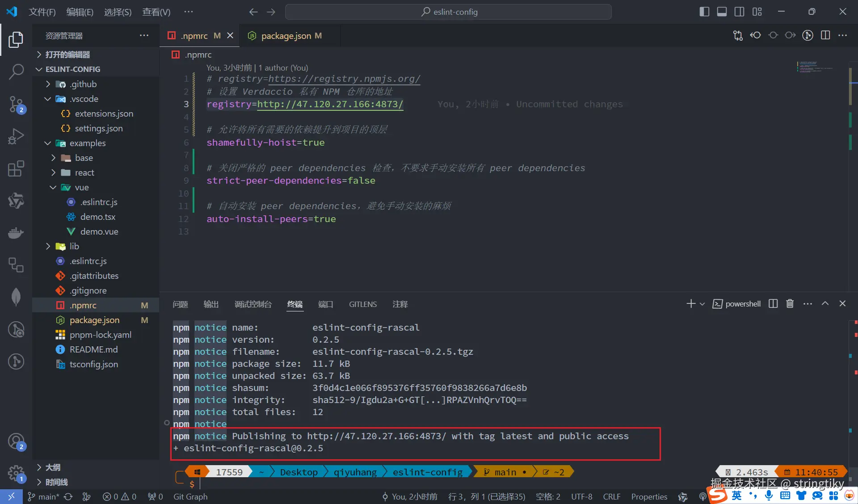Open the registry URL link on line 3
Viewport: 858px width, 504px height.
[x=330, y=104]
